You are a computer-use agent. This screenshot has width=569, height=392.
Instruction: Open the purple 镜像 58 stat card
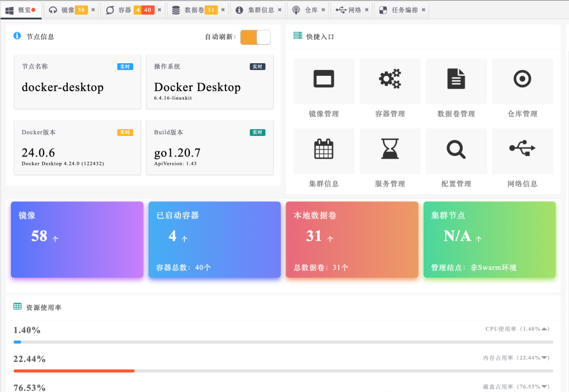(77, 240)
